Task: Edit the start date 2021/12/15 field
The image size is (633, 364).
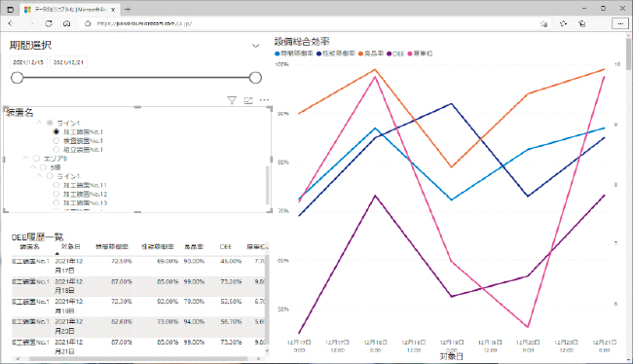Action: (x=28, y=62)
